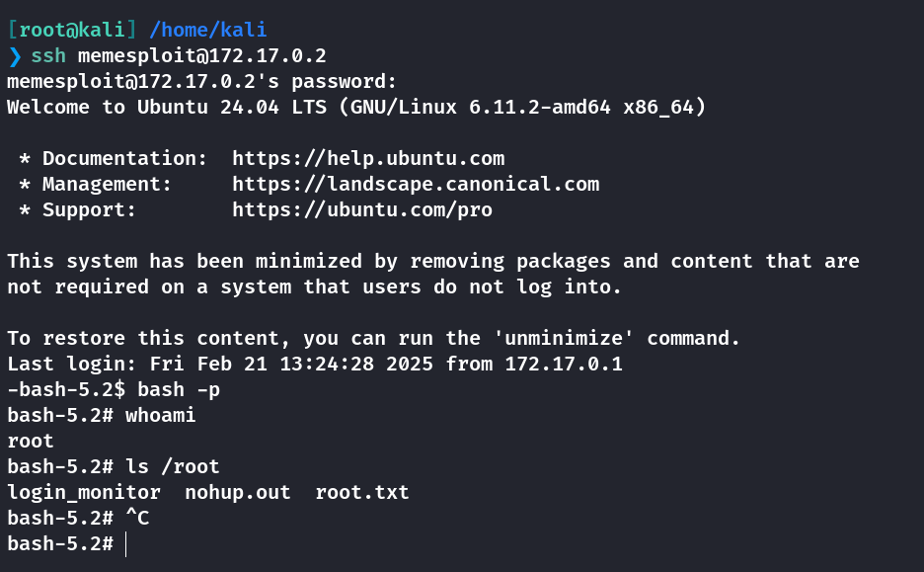The width and height of the screenshot is (924, 572).
Task: Click the ^C interrupt text
Action: 138,518
